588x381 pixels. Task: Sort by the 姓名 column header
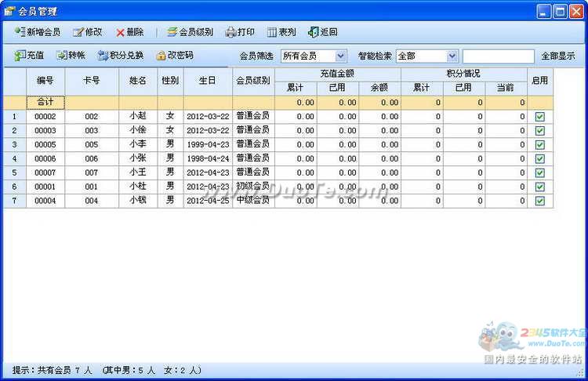point(138,81)
